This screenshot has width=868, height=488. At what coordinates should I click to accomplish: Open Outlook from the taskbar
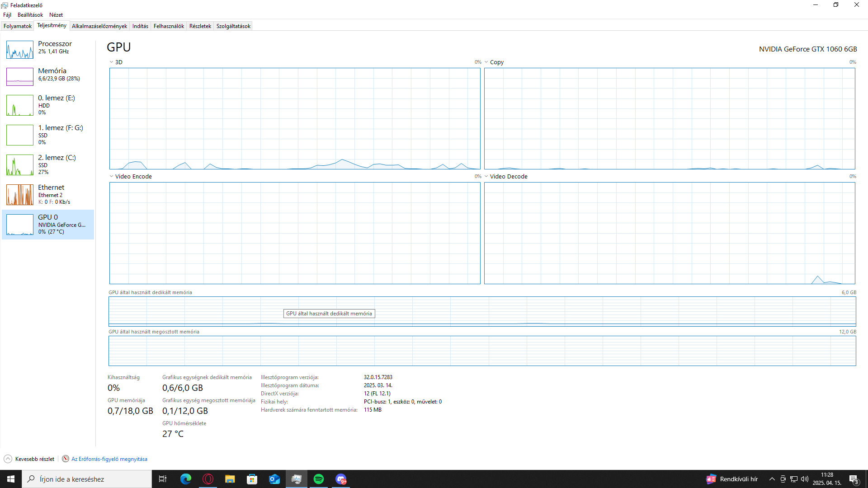point(274,479)
